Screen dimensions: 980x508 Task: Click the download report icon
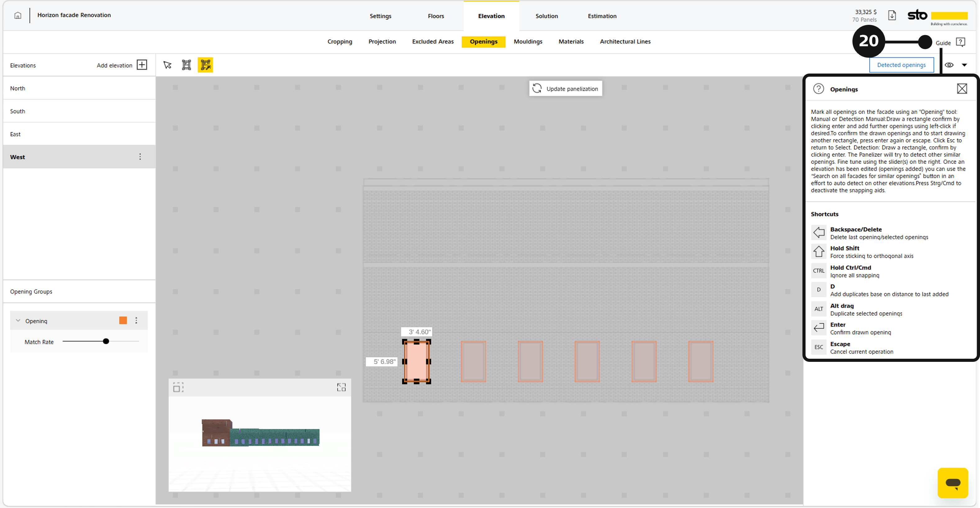(x=892, y=16)
